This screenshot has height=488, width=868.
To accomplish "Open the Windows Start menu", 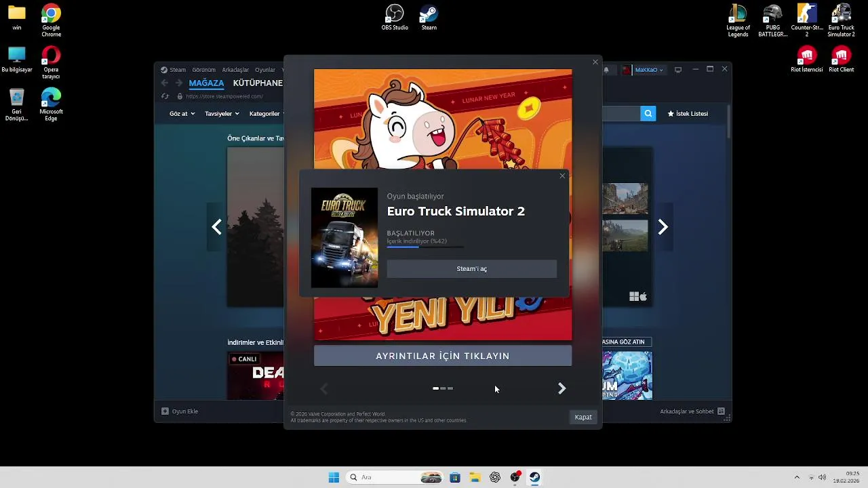I will point(334,477).
